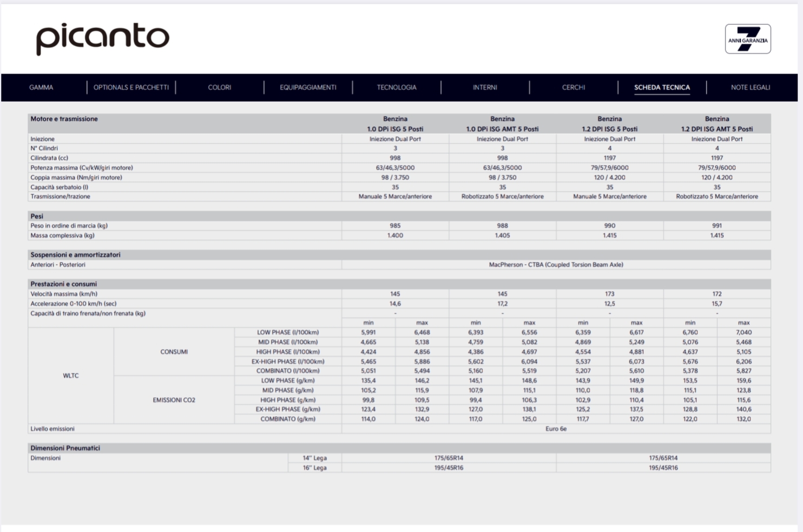Click the Picanto logo

[x=103, y=38]
